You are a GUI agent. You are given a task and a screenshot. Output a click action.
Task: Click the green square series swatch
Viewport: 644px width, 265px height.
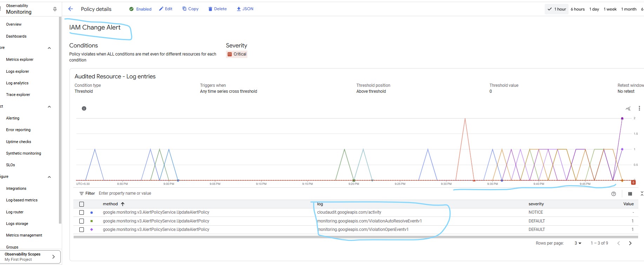(x=92, y=221)
